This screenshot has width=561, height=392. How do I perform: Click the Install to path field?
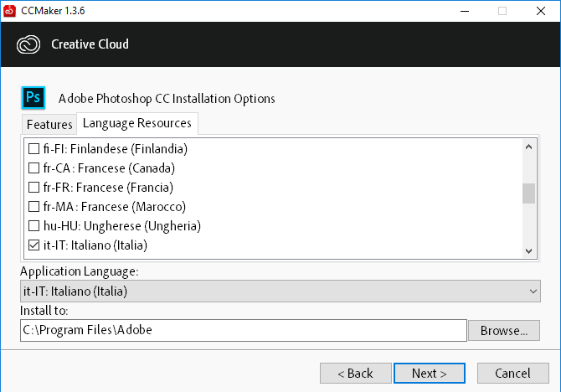coord(244,330)
